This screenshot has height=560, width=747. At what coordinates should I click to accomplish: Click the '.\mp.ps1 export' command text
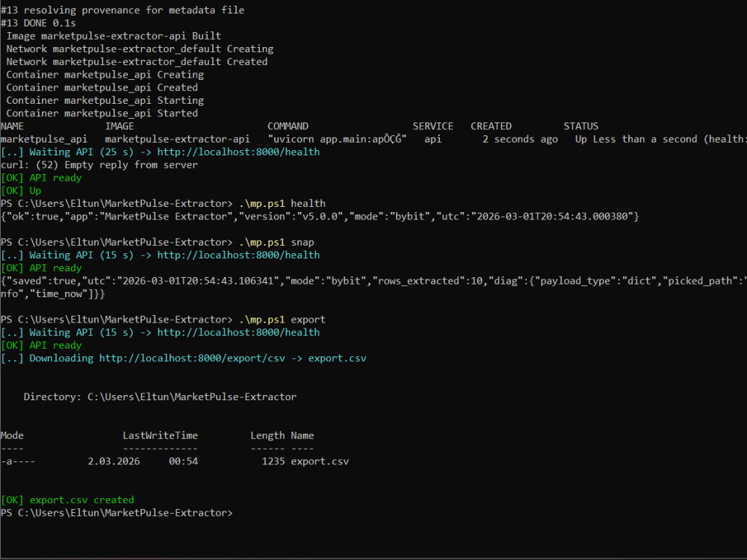282,320
